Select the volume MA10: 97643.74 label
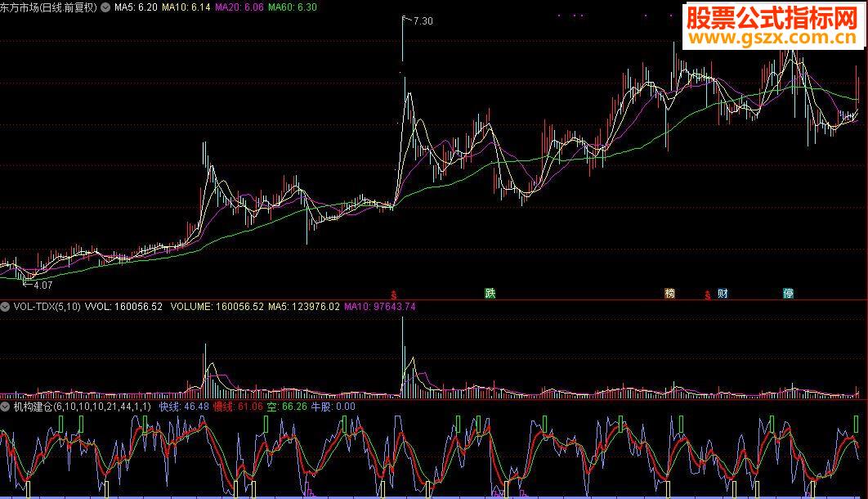 pos(380,306)
